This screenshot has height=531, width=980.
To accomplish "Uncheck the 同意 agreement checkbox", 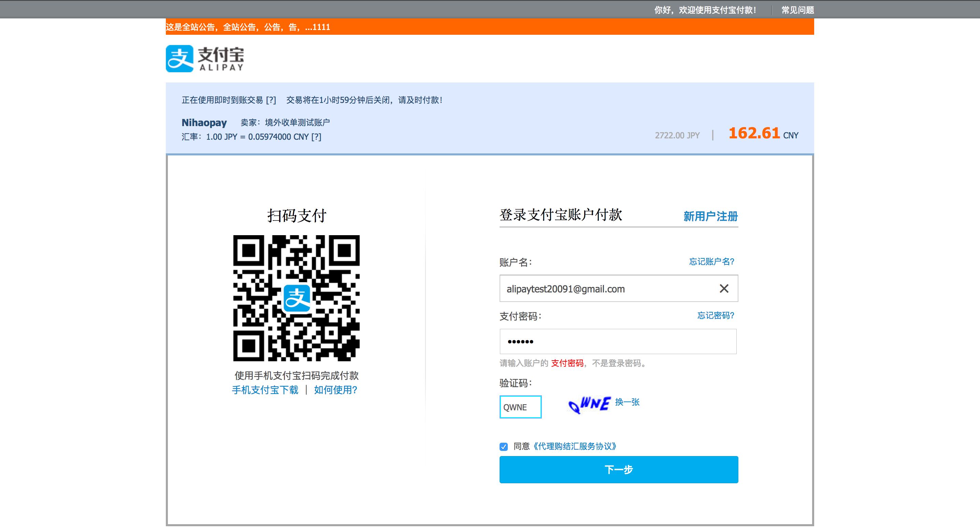I will tap(503, 446).
